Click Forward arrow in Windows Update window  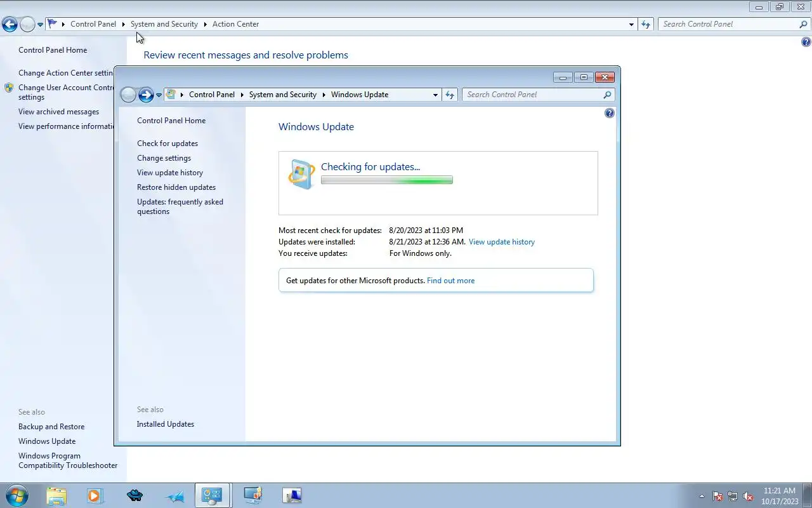tap(146, 95)
